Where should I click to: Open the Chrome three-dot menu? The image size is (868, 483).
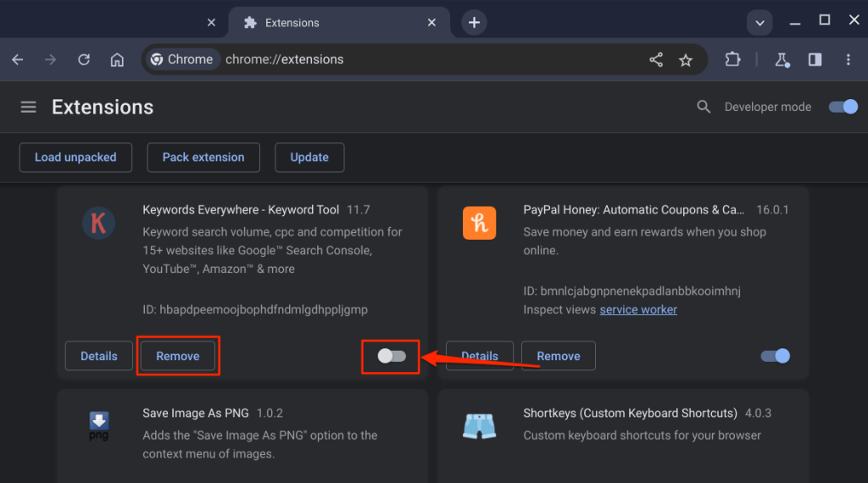[x=848, y=59]
